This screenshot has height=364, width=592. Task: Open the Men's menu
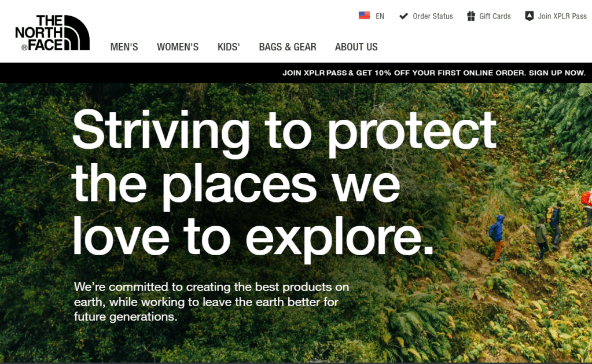tap(124, 47)
